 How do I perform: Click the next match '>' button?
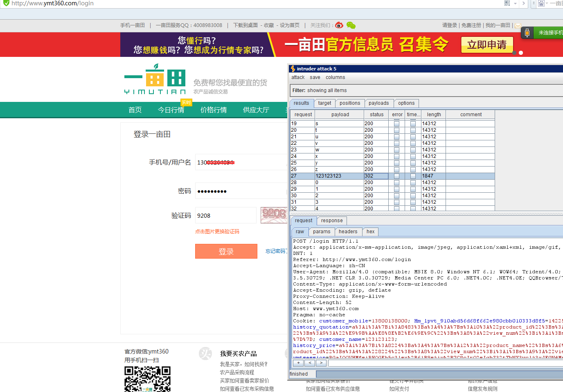click(322, 363)
